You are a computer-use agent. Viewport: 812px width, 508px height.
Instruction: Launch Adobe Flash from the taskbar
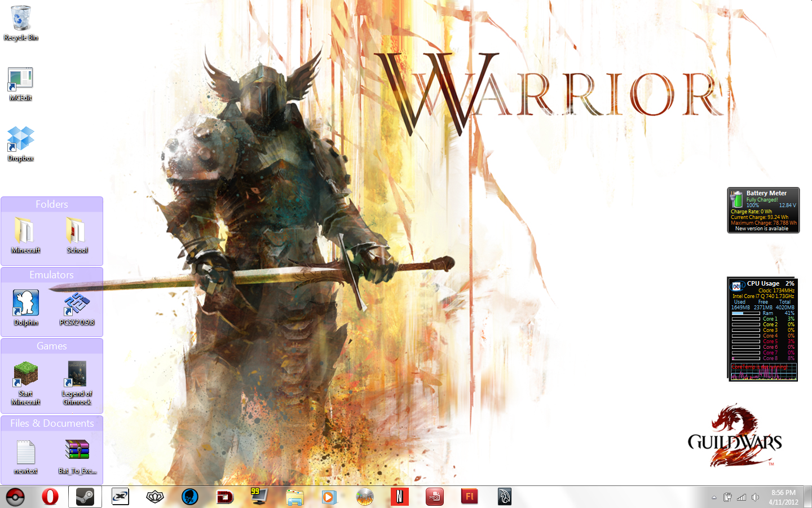pyautogui.click(x=469, y=497)
